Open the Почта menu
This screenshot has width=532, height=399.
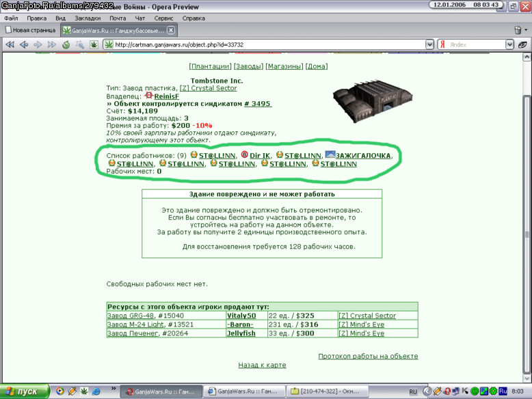[118, 18]
